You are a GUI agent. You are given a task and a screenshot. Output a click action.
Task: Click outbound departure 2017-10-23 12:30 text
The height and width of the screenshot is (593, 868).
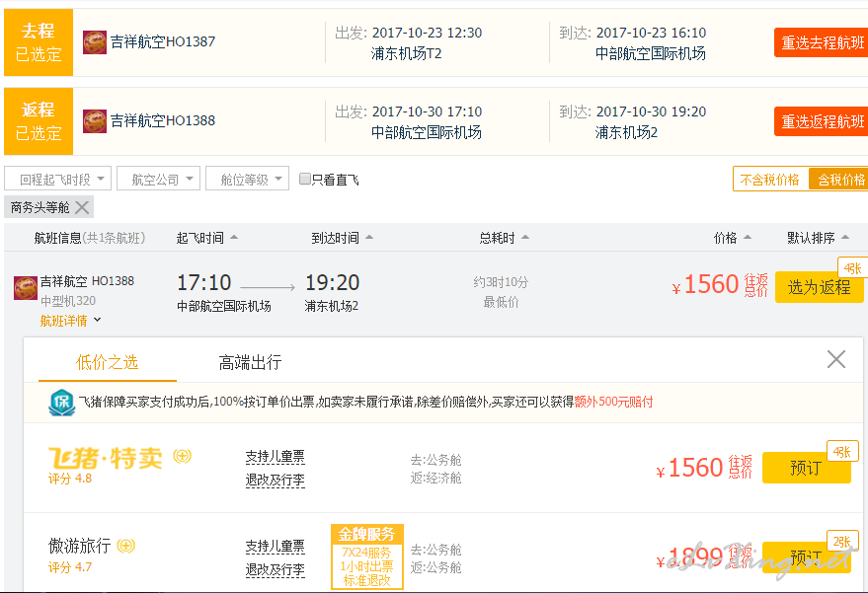pos(427,33)
